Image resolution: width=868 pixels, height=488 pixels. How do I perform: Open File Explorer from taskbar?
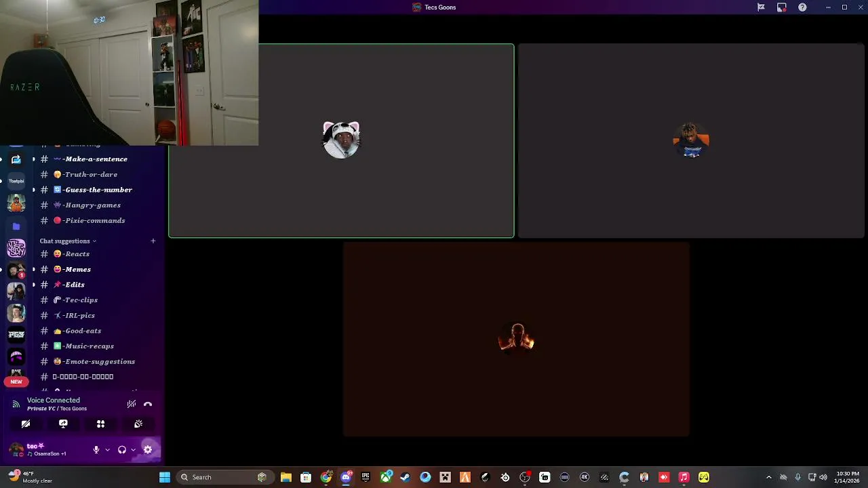pos(286,477)
